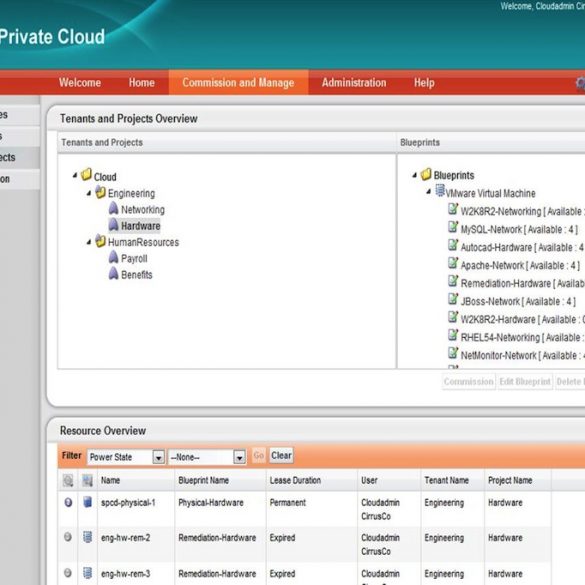Click the VM icon for eng-hw-rem-3
585x585 pixels.
(x=88, y=573)
